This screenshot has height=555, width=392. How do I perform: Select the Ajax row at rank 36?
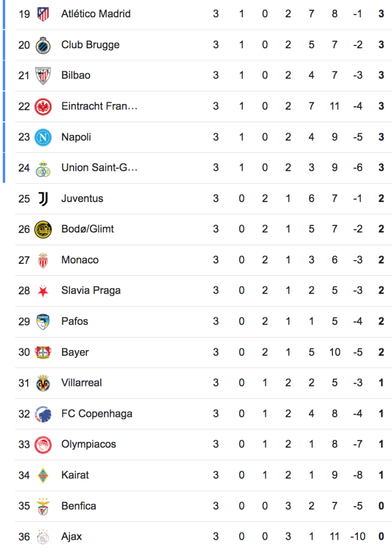(x=195, y=537)
